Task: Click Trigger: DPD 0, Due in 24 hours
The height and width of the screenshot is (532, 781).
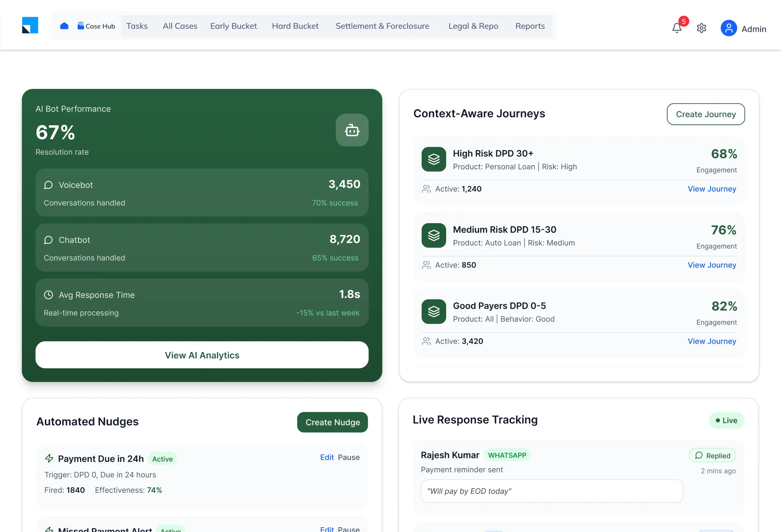Action: coord(100,475)
